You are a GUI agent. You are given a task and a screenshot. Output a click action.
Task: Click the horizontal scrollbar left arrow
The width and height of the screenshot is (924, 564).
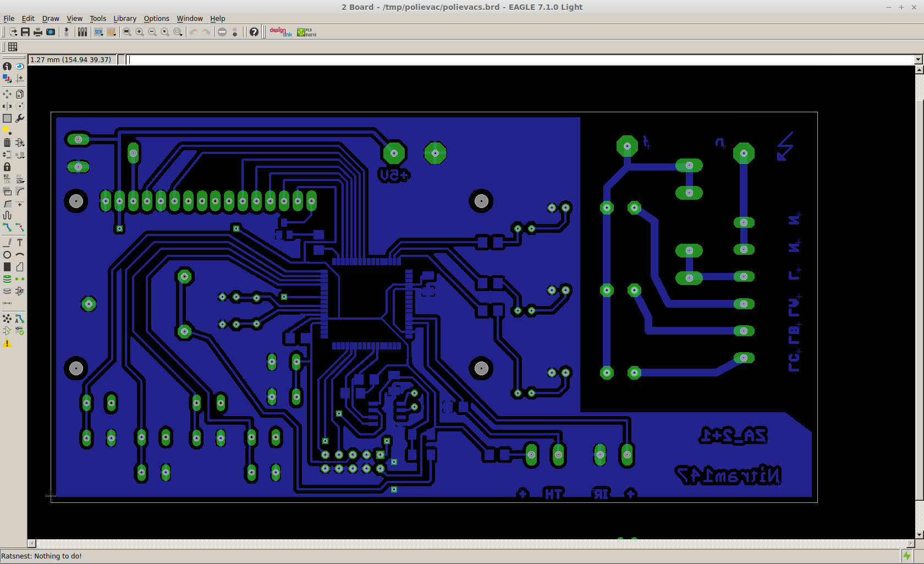click(32, 544)
